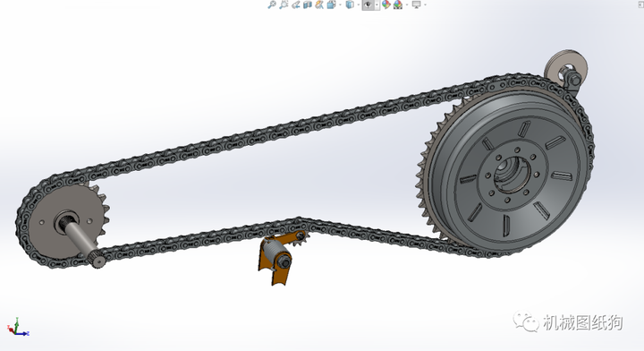Open the View Orientation cube icon
This screenshot has width=644, height=351.
pyautogui.click(x=332, y=4)
